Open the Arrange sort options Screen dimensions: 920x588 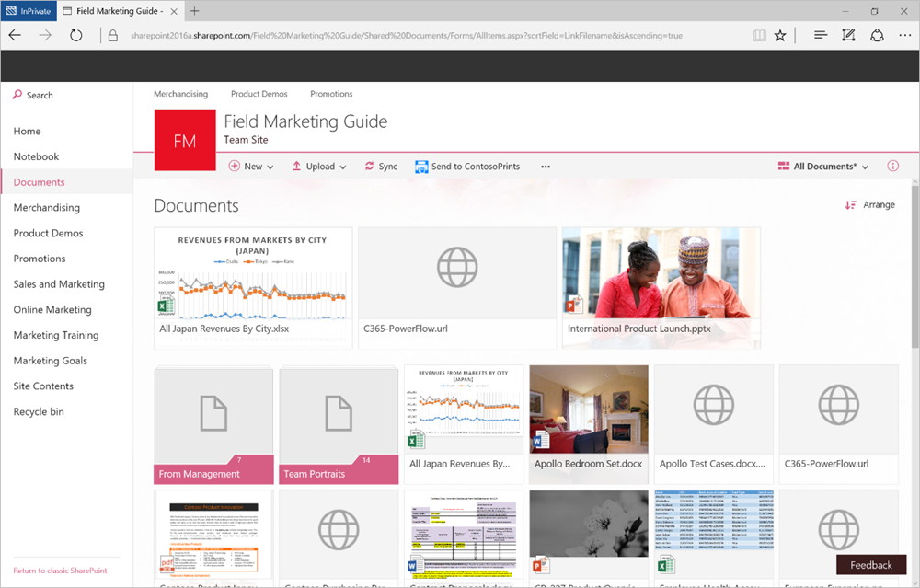click(x=868, y=204)
